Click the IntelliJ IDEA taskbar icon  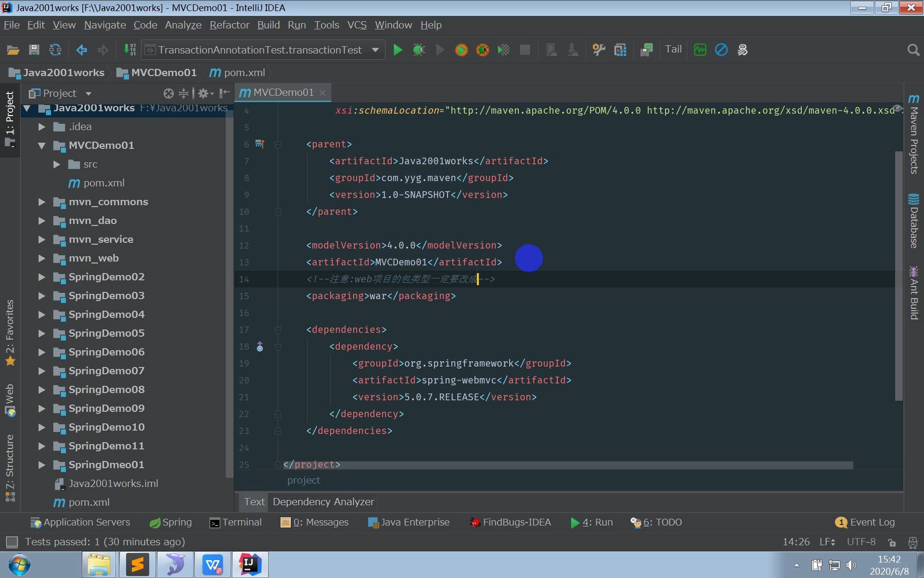coord(249,565)
